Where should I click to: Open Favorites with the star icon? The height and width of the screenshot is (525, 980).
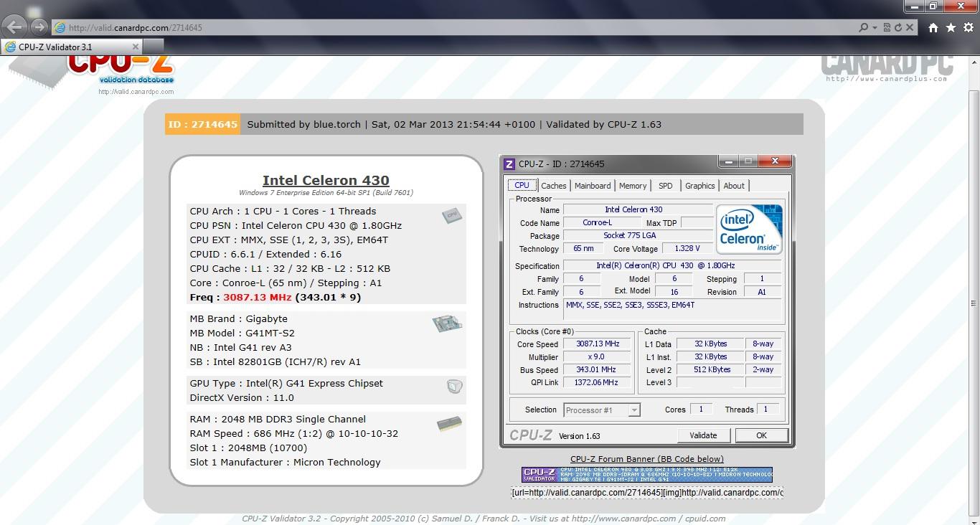(x=951, y=27)
